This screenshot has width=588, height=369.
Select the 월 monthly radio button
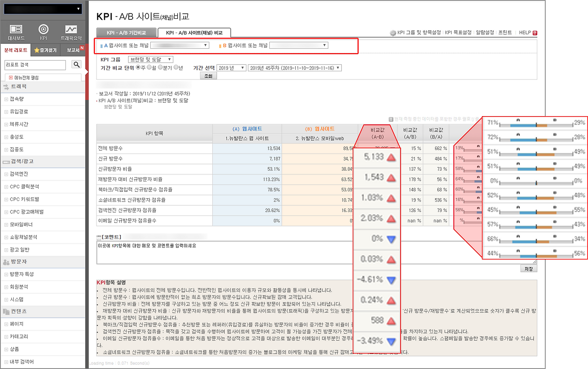click(x=148, y=68)
